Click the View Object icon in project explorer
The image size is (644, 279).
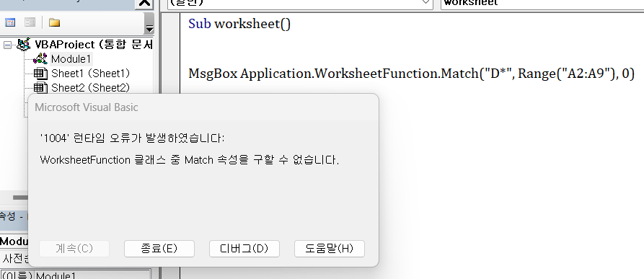[30, 22]
